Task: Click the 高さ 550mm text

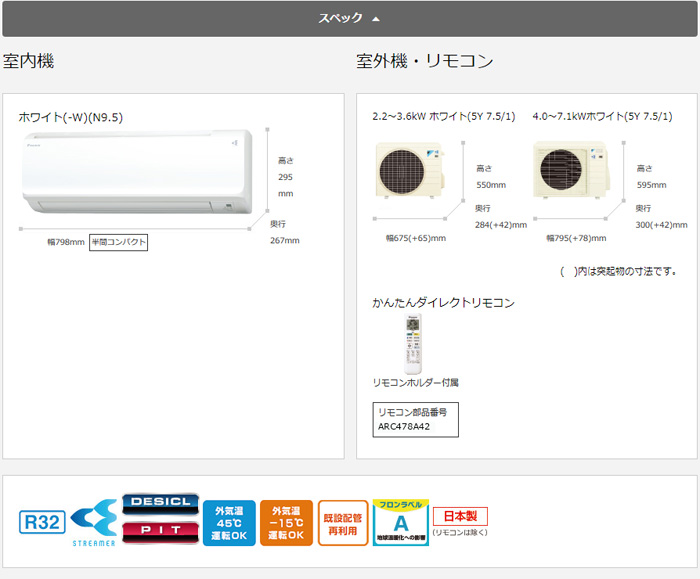Action: [x=491, y=176]
